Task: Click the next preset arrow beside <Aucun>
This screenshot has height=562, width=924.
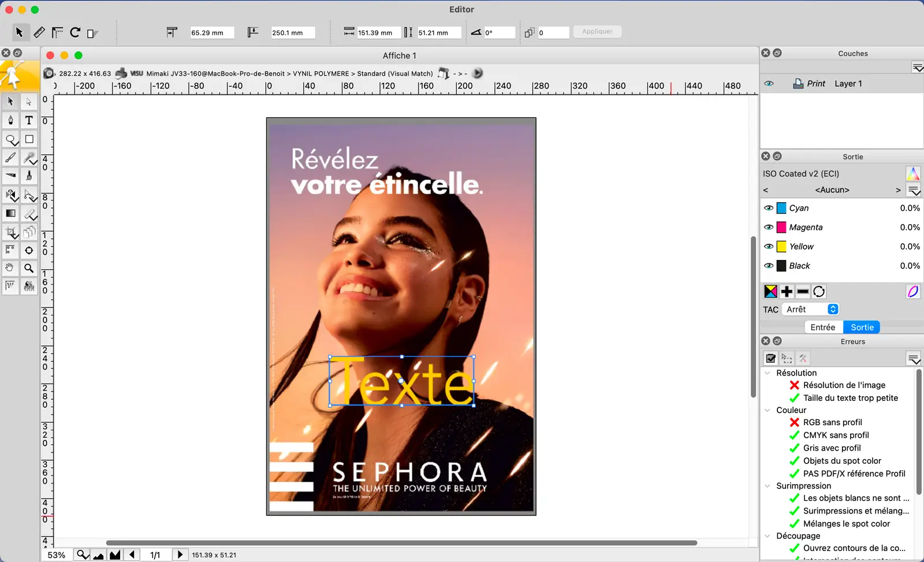Action: (x=898, y=190)
